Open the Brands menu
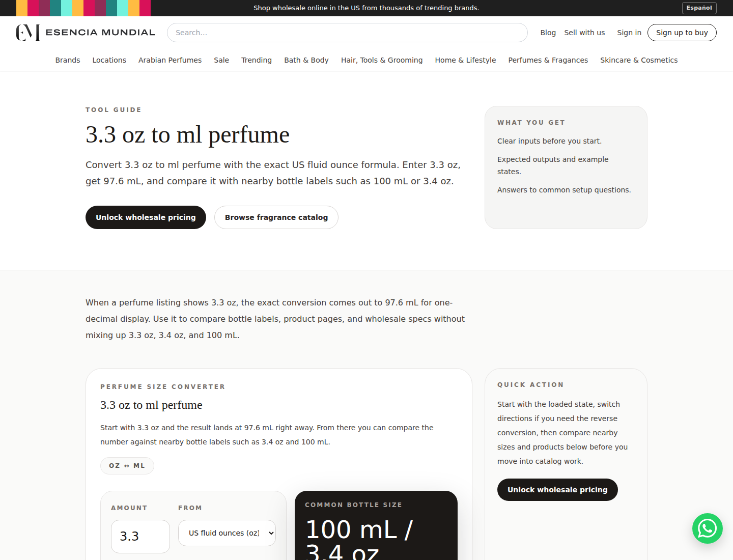Image resolution: width=733 pixels, height=560 pixels. click(67, 60)
